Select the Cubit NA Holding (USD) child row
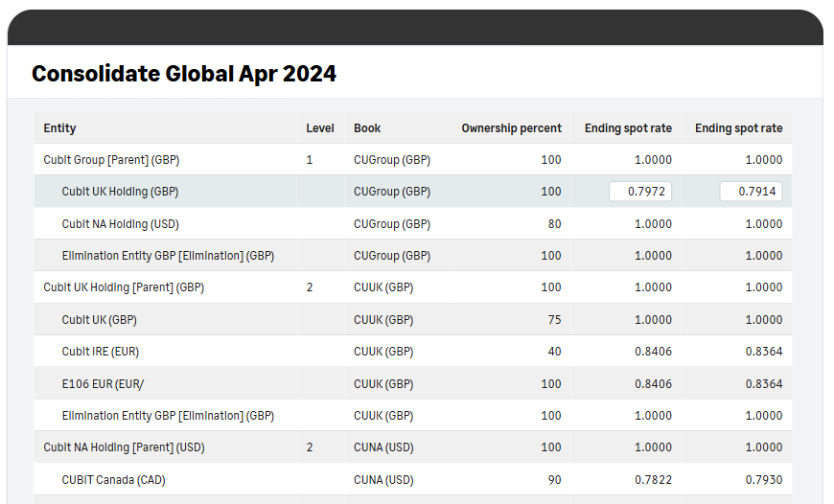 coord(413,224)
